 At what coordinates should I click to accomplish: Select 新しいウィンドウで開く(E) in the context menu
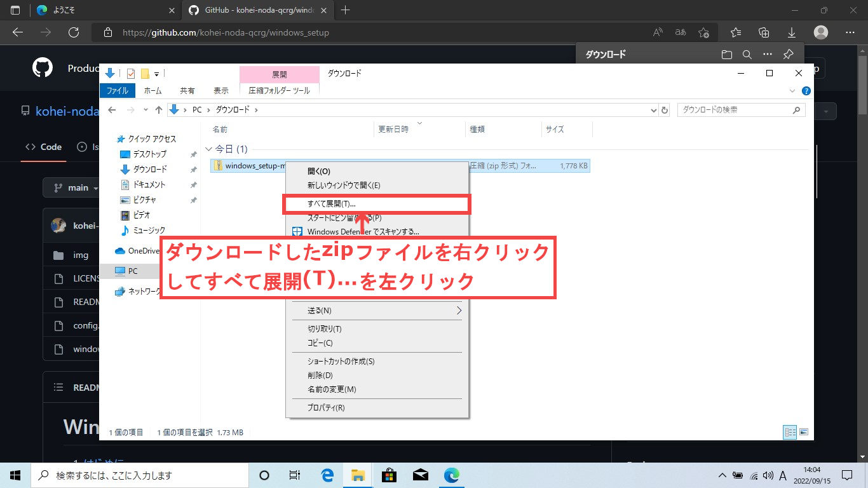click(x=377, y=186)
